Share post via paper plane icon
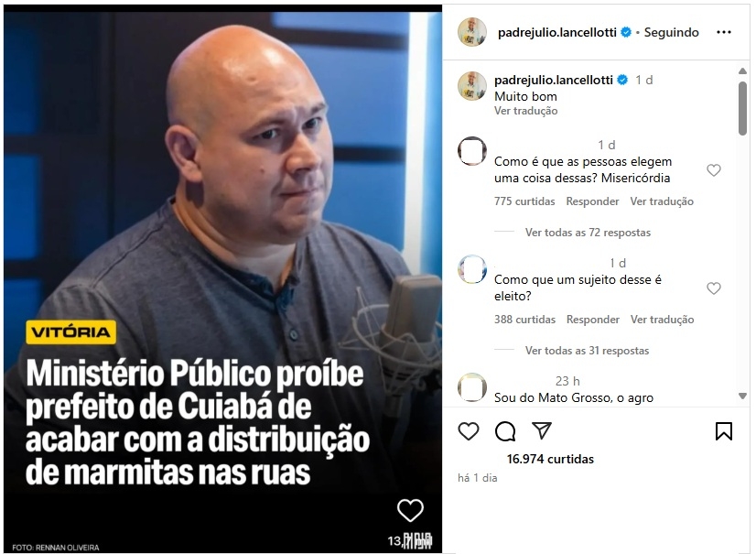 542,430
